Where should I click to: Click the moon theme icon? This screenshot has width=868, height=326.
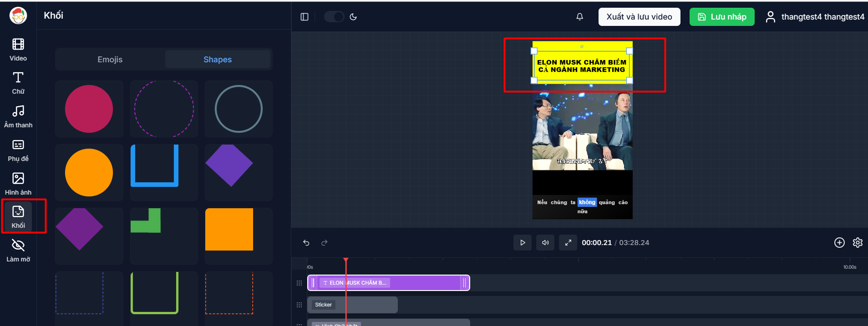point(353,17)
